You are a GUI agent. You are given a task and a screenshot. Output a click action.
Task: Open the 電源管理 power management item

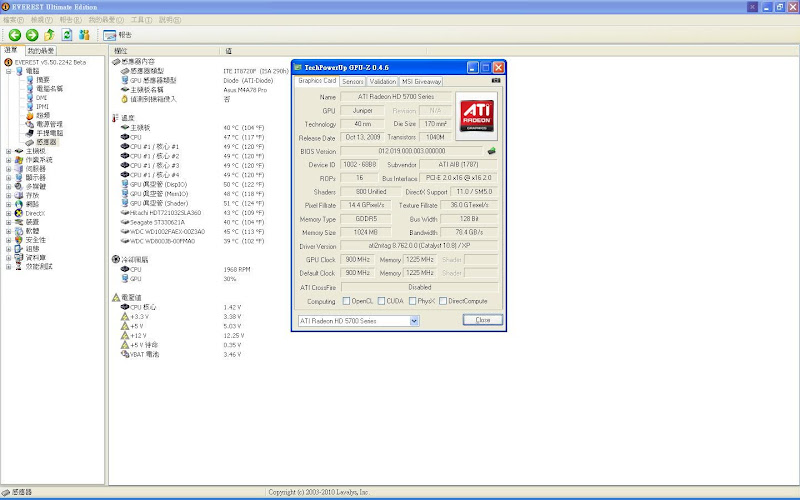point(49,124)
